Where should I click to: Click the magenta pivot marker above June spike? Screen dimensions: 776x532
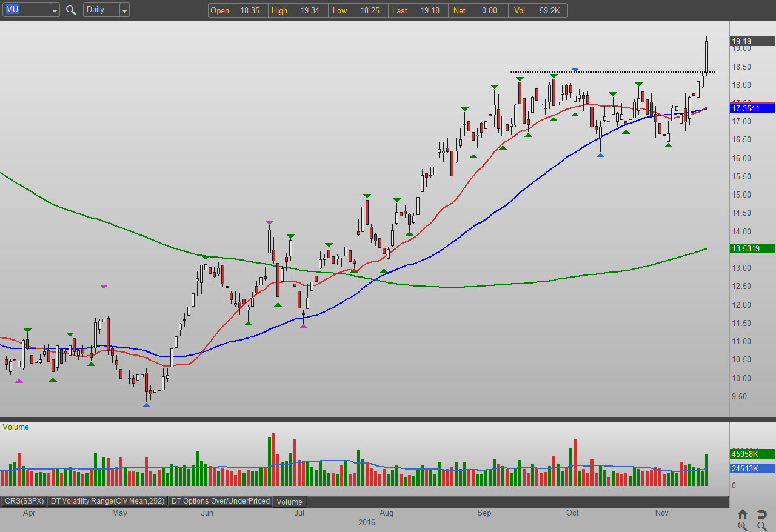[x=269, y=223]
